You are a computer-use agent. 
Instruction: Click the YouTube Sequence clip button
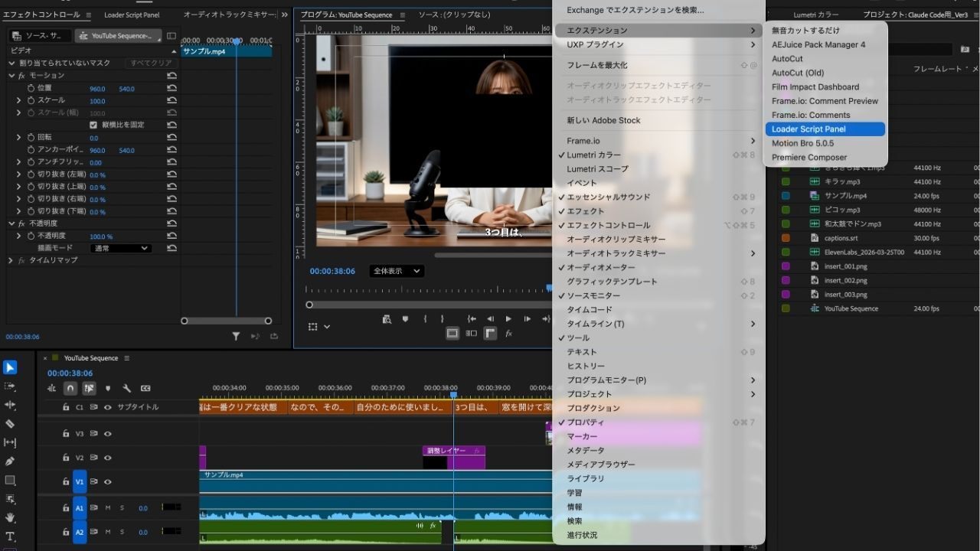(x=119, y=36)
